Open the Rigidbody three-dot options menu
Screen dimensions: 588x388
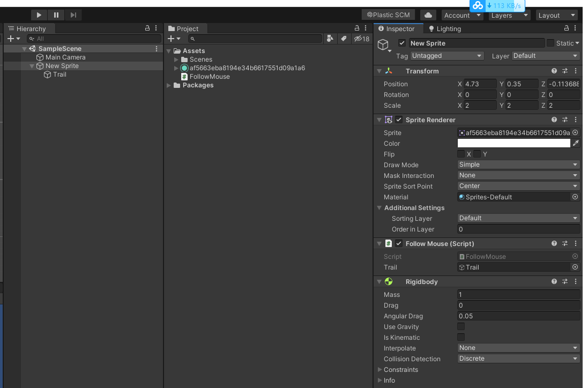[x=576, y=281]
